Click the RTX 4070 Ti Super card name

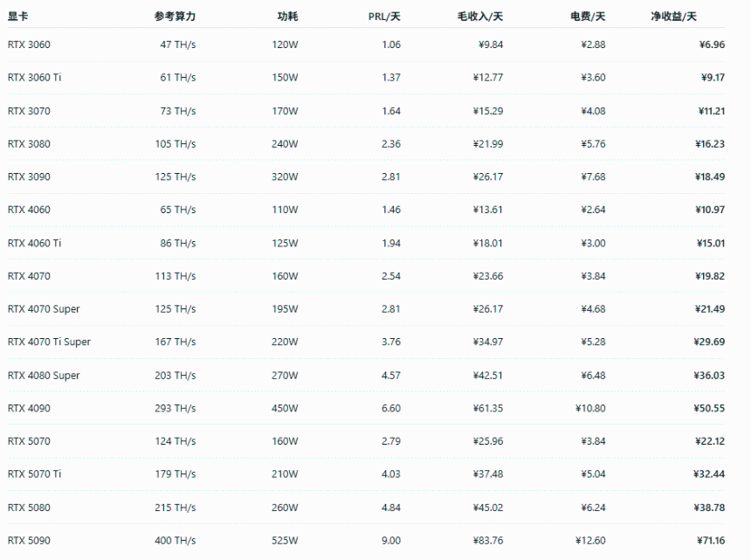point(49,342)
